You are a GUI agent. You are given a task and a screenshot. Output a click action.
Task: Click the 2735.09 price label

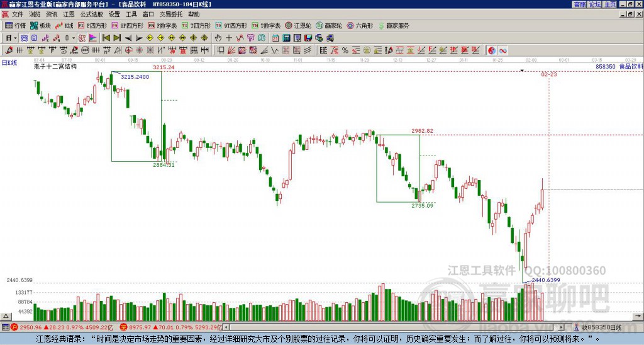422,206
